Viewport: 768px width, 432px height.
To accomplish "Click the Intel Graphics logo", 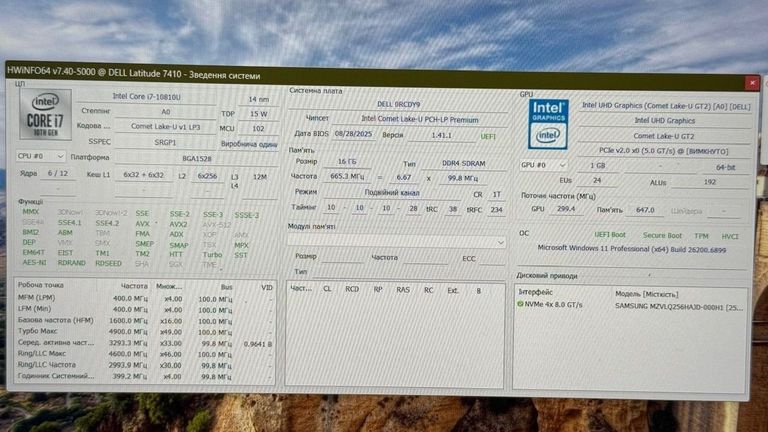I will (x=548, y=124).
